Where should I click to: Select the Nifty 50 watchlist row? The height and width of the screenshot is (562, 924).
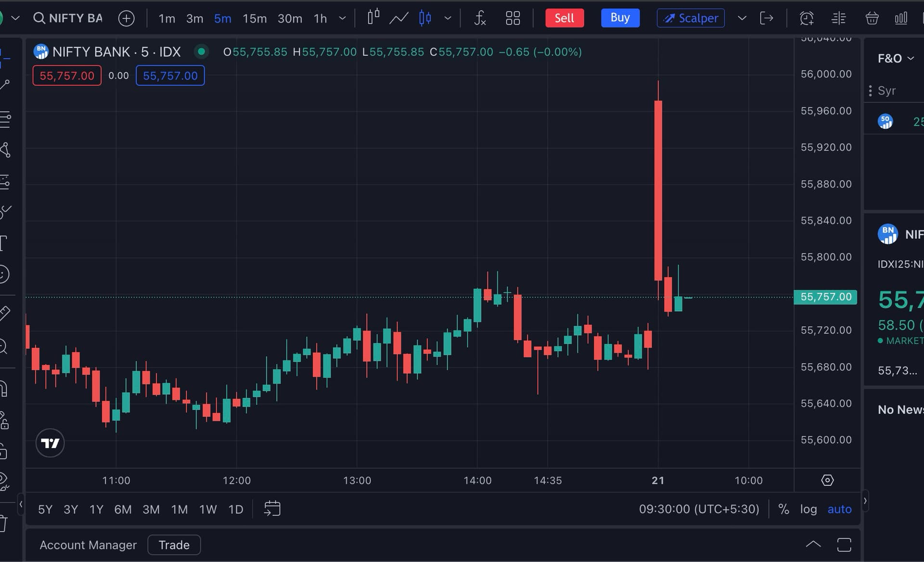pos(894,121)
